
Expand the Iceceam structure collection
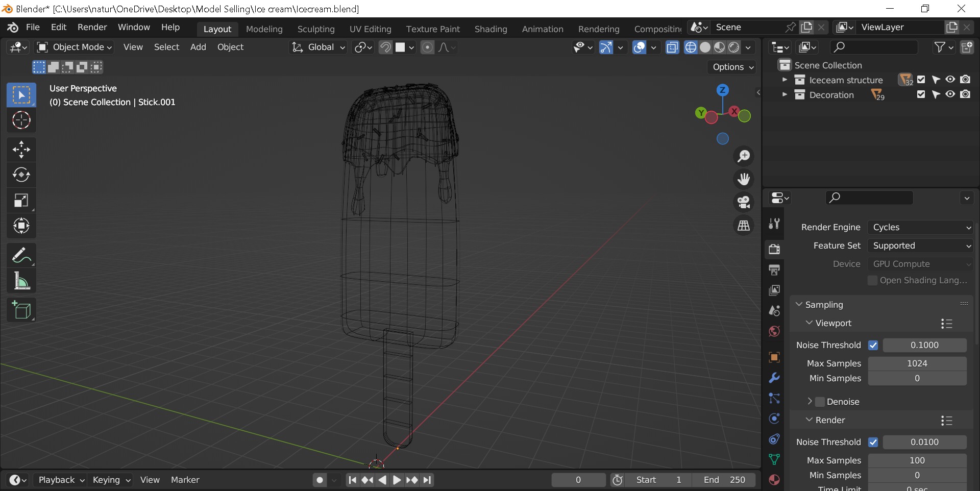coord(785,80)
